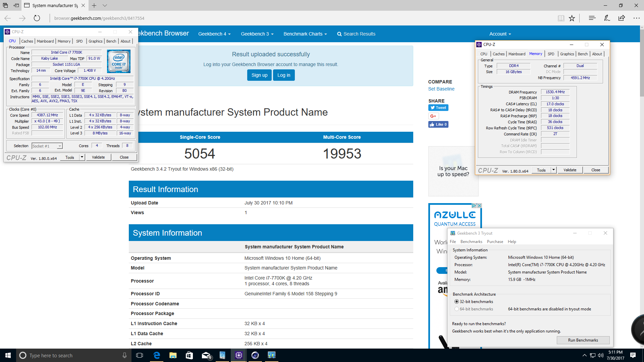Screen dimensions: 644x362
Task: Open Tools dropdown arrow in Memory CPU-Z window
Action: (x=553, y=170)
